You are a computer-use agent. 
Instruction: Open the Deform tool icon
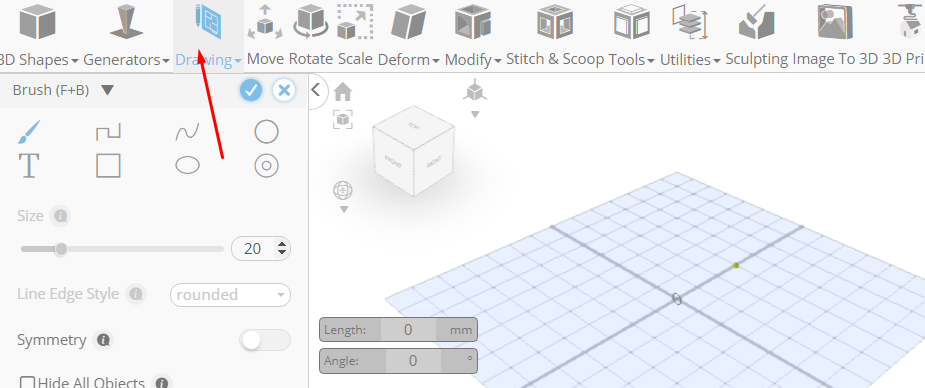(x=408, y=22)
